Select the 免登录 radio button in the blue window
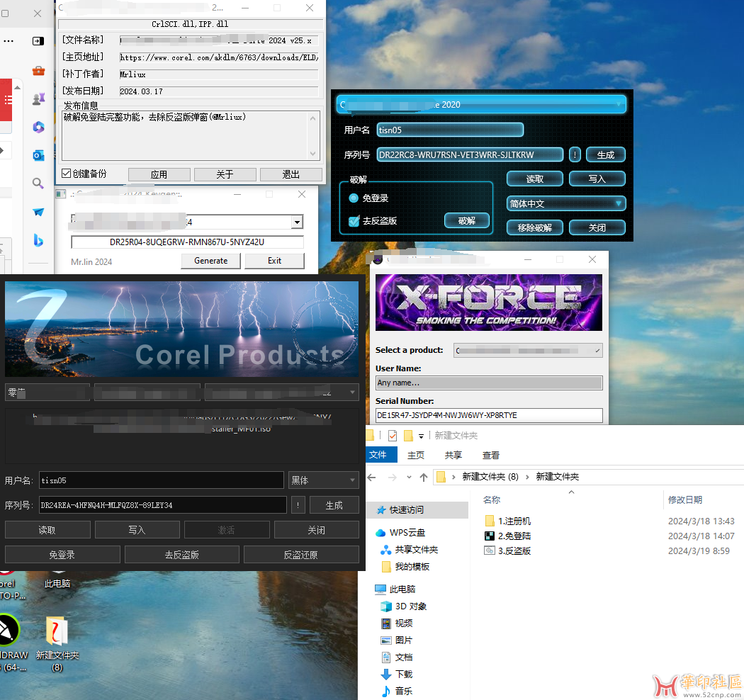 tap(354, 198)
